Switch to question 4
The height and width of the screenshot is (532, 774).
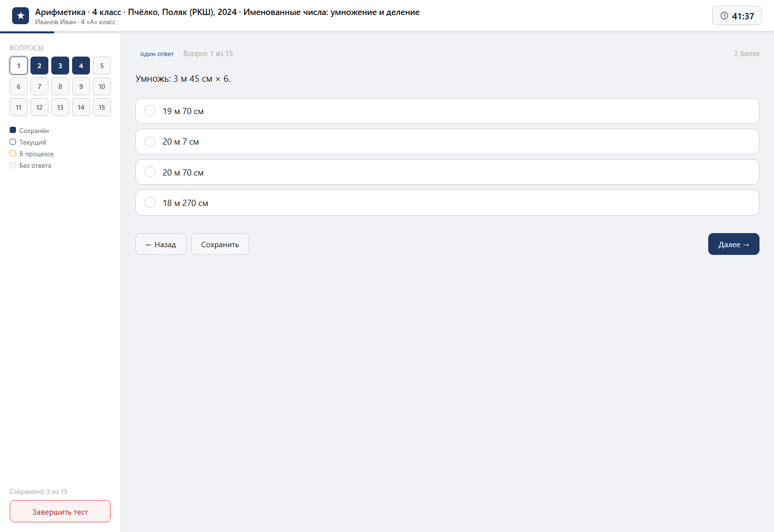click(x=81, y=66)
